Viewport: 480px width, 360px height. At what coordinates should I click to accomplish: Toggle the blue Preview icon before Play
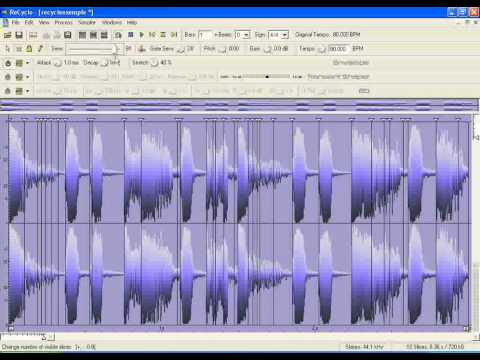(x=131, y=35)
